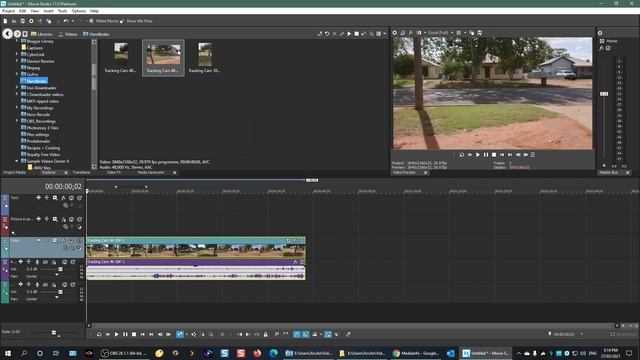Click the Show Me How button

(136, 21)
